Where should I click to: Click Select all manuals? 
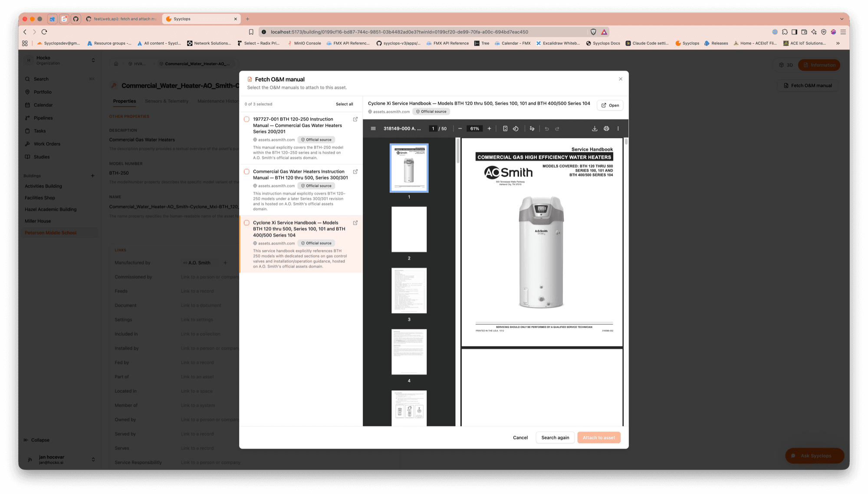tap(345, 104)
